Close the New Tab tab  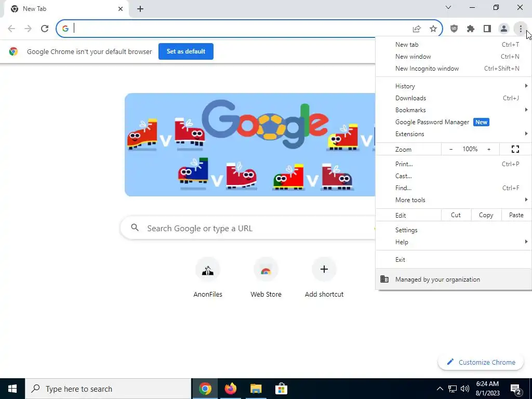[121, 9]
